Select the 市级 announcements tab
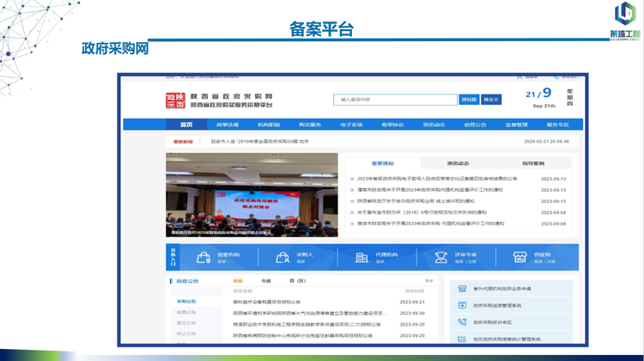 coord(266,281)
